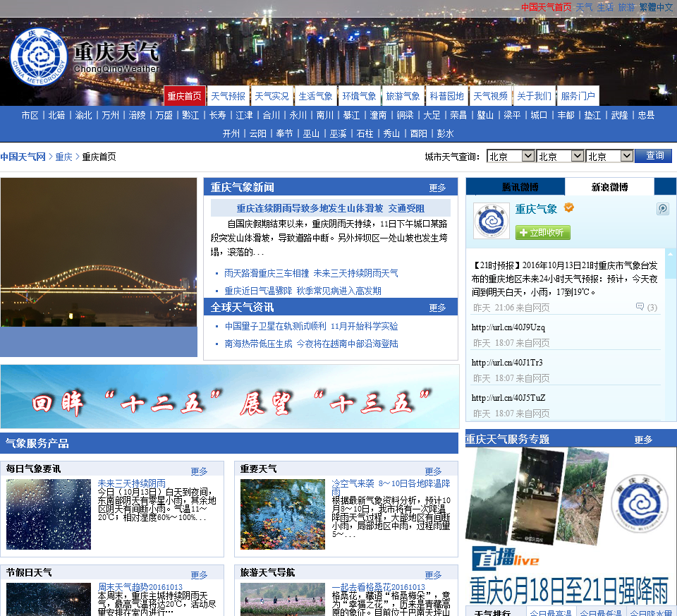Image resolution: width=677 pixels, height=616 pixels.
Task: Select the 涪陵 district link
Action: [x=138, y=115]
